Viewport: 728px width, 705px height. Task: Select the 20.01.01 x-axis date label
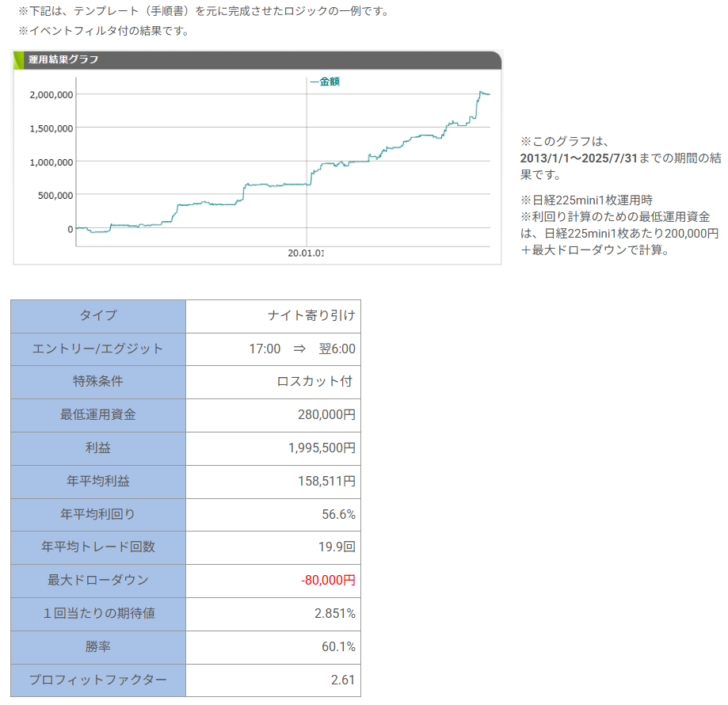coord(306,253)
